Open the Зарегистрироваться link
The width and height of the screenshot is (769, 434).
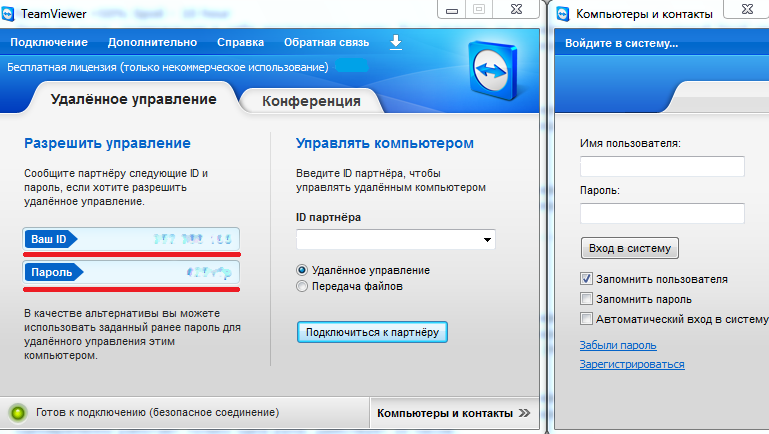point(632,364)
